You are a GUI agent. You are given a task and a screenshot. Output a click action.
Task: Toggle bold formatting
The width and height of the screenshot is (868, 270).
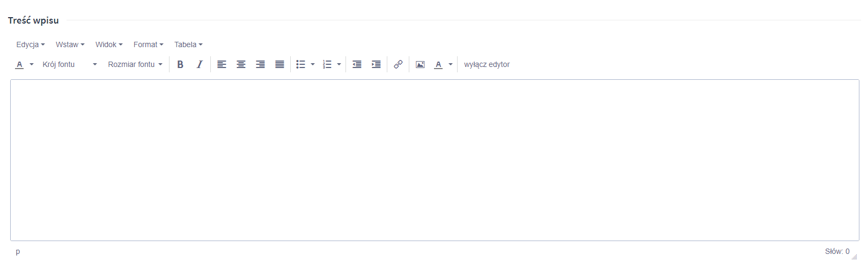(180, 64)
